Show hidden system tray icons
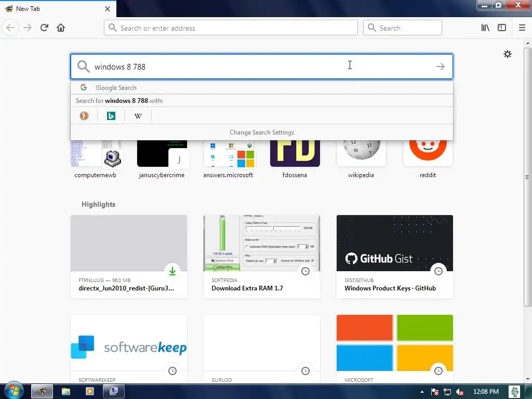532x399 pixels. (422, 392)
